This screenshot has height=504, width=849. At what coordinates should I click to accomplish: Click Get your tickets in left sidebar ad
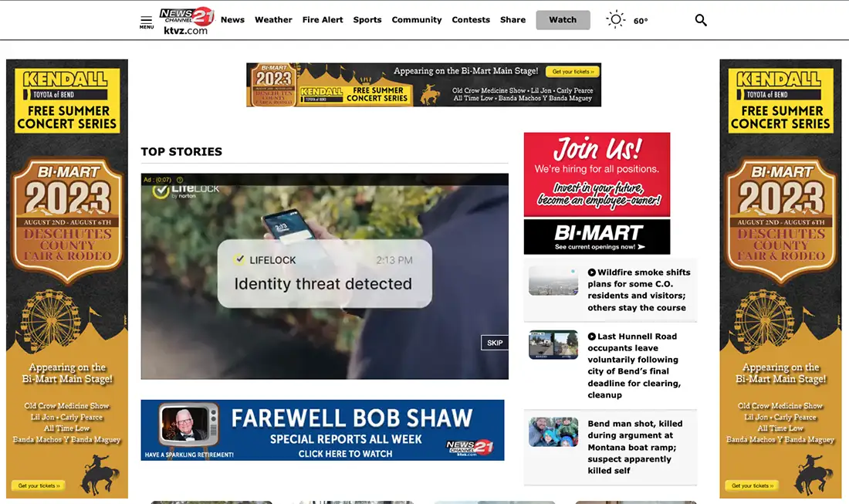click(39, 485)
